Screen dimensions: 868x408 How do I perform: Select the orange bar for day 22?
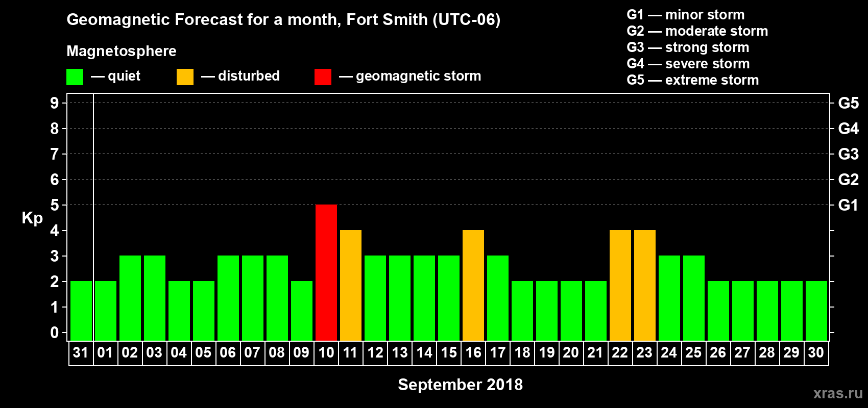pos(620,285)
